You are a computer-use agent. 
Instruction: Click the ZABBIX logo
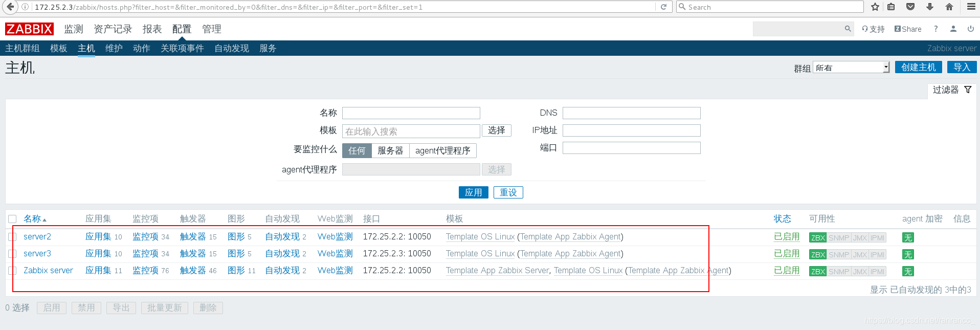click(x=29, y=29)
